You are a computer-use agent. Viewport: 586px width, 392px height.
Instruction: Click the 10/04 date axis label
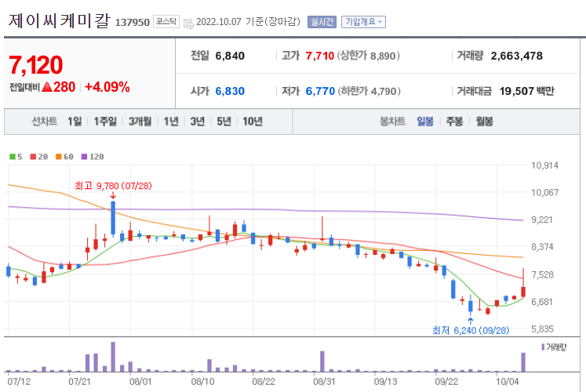pyautogui.click(x=507, y=382)
